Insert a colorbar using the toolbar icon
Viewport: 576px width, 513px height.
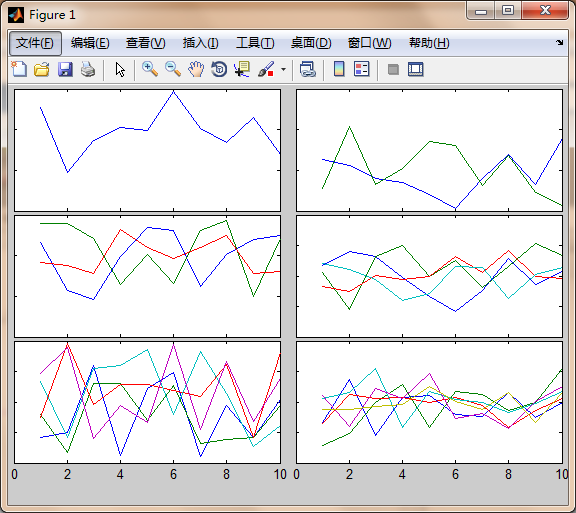click(x=339, y=69)
